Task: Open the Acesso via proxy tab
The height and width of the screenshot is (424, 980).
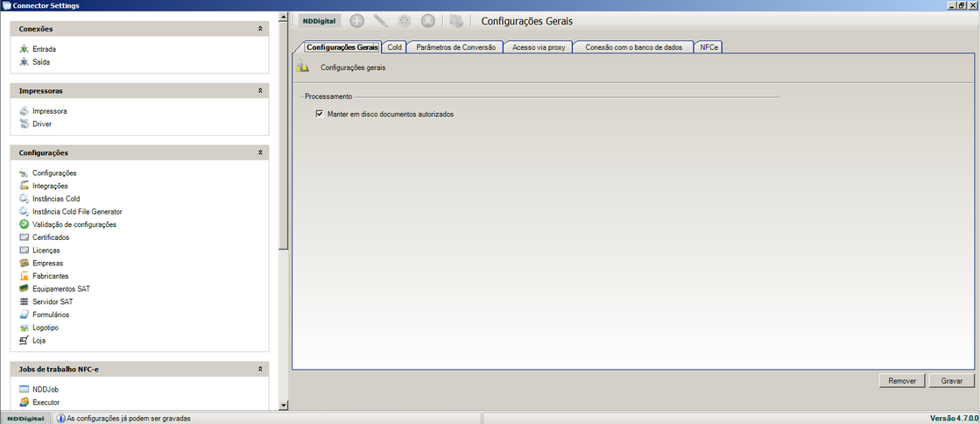Action: 539,47
